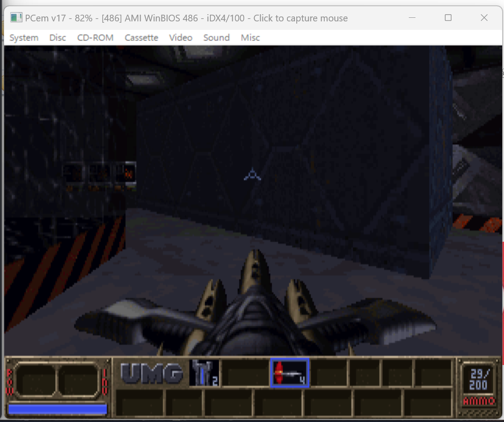Close the PCem window
The image size is (504, 422).
coord(484,18)
